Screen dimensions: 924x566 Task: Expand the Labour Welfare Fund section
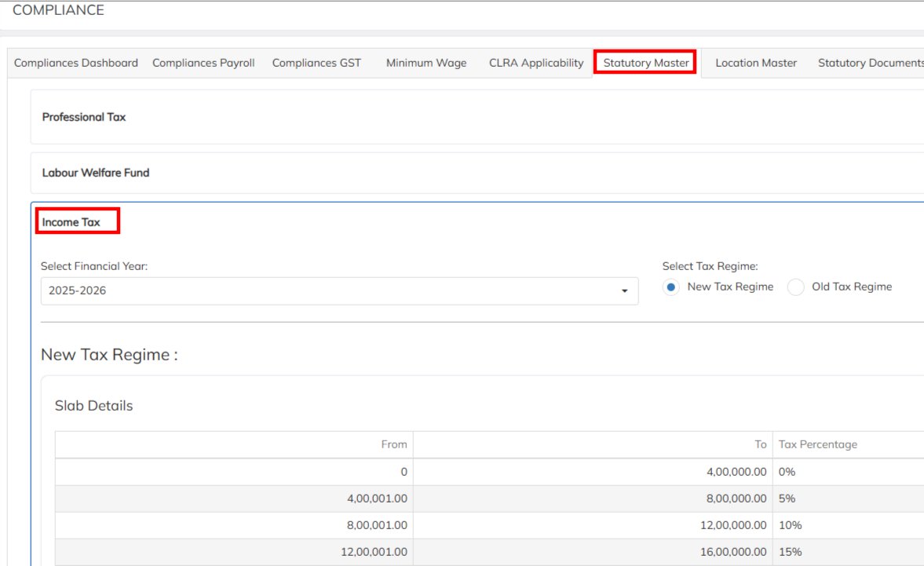[x=96, y=173]
